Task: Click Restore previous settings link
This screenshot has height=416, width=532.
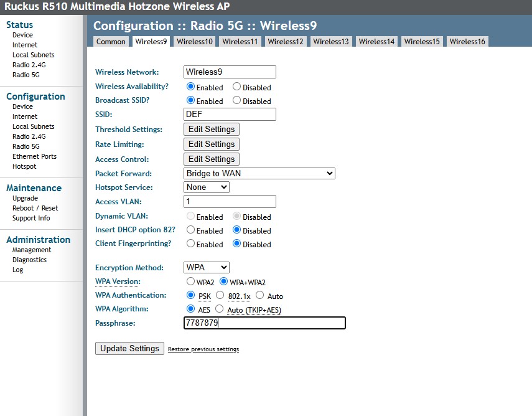Action: 203,349
